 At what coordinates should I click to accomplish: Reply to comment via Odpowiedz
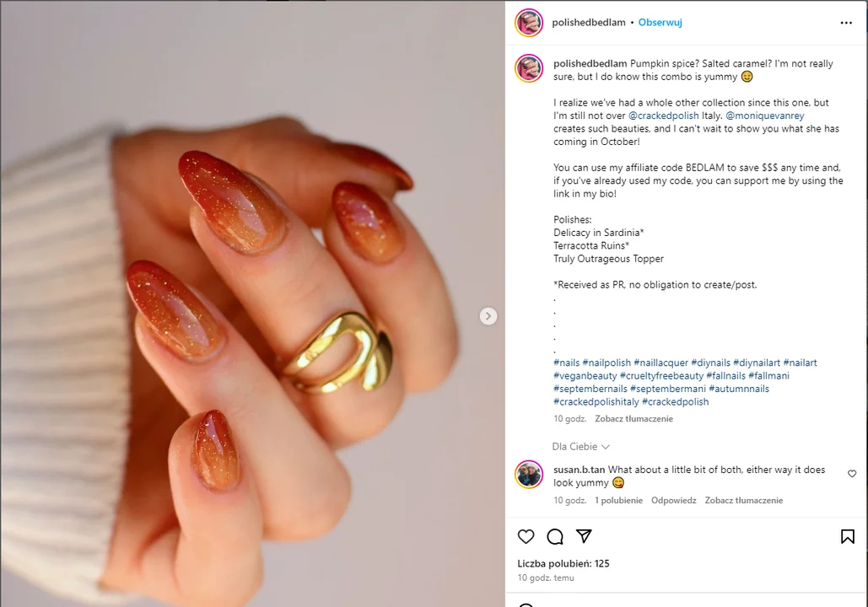point(673,500)
